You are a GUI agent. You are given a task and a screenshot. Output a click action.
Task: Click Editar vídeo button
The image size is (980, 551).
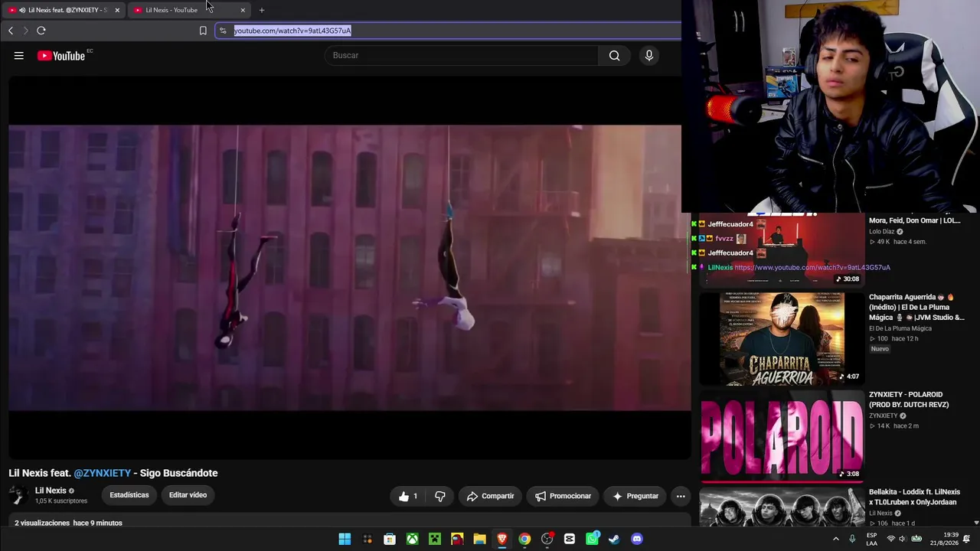[188, 495]
